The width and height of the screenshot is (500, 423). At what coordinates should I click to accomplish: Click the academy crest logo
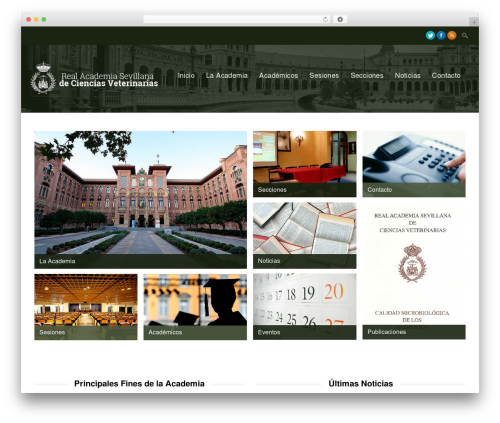[x=43, y=78]
